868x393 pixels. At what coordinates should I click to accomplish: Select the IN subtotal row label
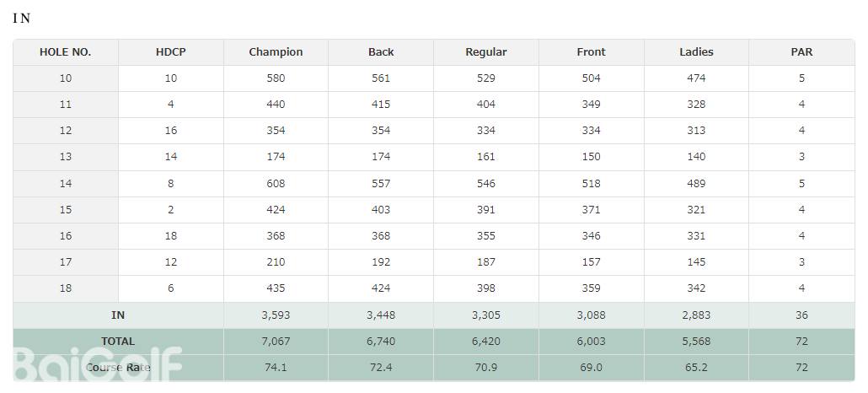click(118, 315)
